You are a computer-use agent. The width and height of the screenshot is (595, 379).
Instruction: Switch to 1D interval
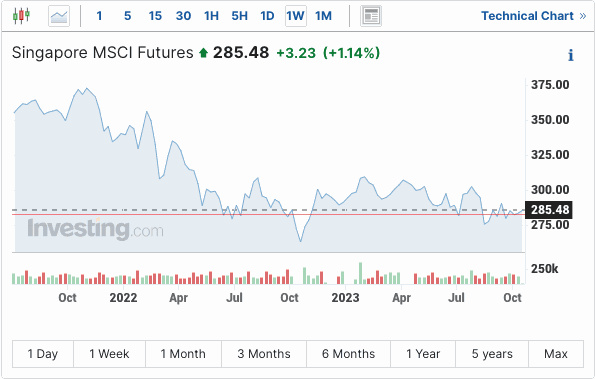(267, 16)
